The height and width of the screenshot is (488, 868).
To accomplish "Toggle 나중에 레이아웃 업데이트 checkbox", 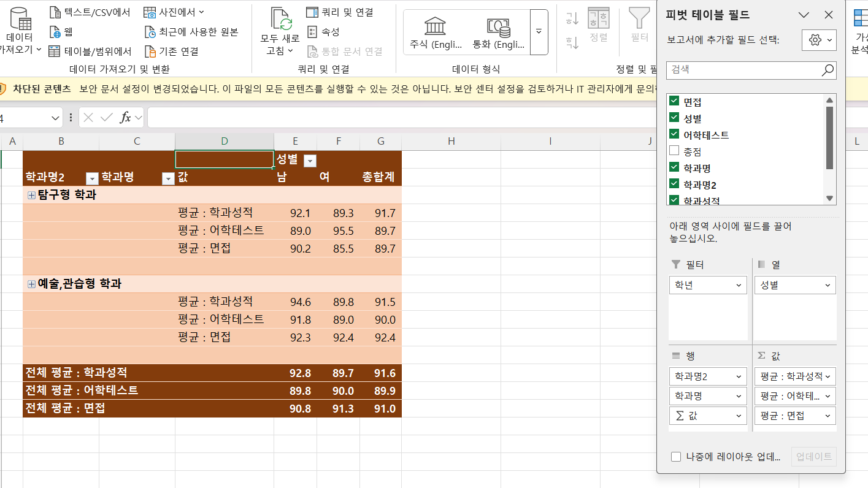I will pyautogui.click(x=676, y=457).
